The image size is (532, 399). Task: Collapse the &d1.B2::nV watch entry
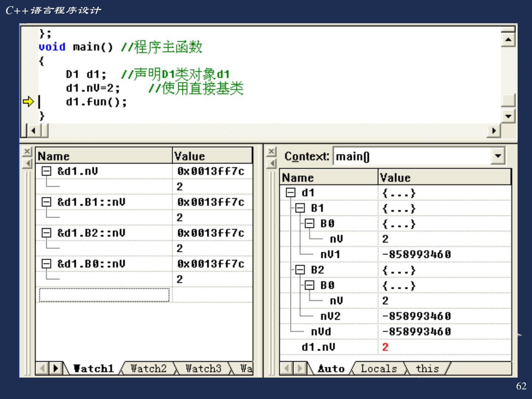47,233
